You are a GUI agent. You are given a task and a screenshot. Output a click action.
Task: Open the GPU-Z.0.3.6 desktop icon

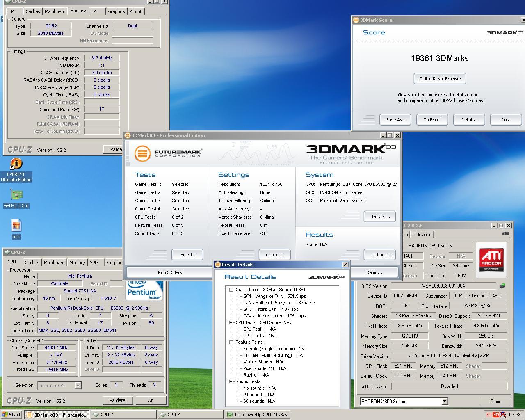[x=16, y=199]
